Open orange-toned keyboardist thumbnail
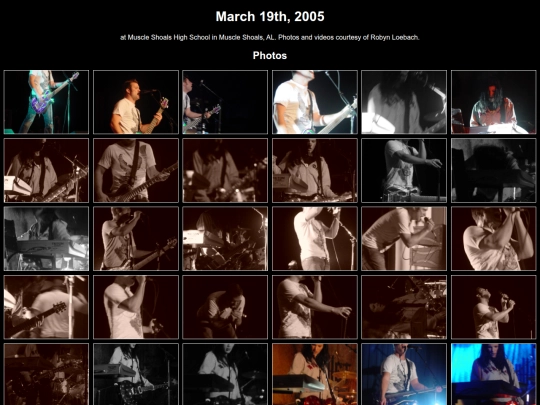This screenshot has width=540, height=405. 315,374
